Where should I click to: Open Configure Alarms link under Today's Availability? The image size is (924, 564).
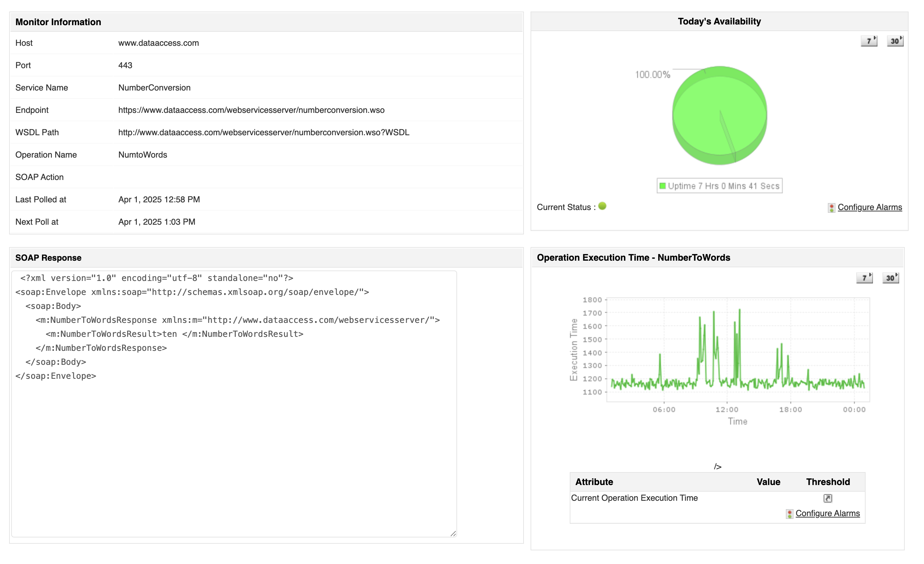(x=870, y=207)
